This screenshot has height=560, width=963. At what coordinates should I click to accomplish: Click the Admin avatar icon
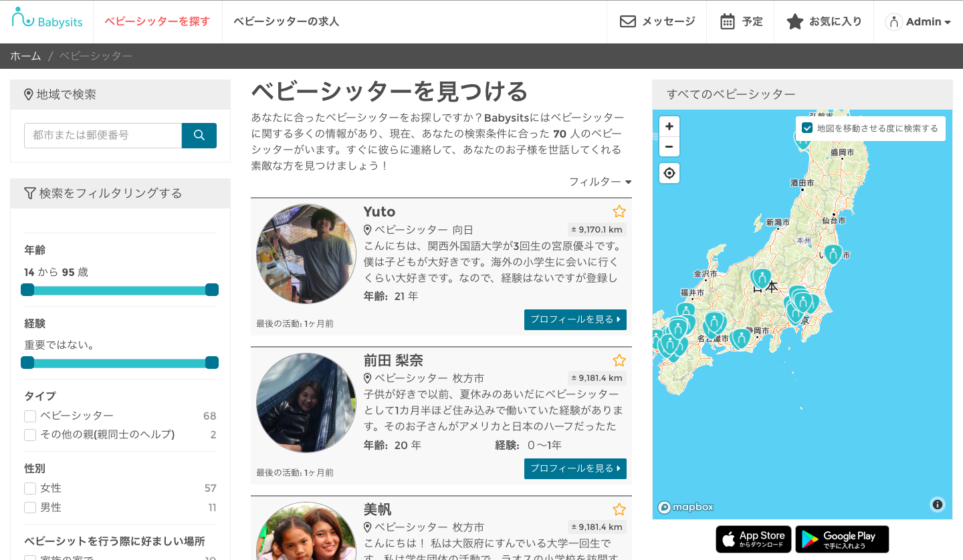(893, 21)
